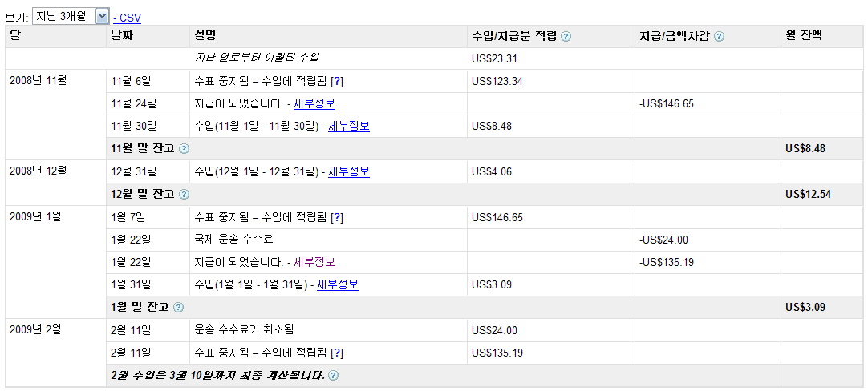Click help icon next to 1월 말 잔고
This screenshot has width=868, height=391.
tap(178, 307)
